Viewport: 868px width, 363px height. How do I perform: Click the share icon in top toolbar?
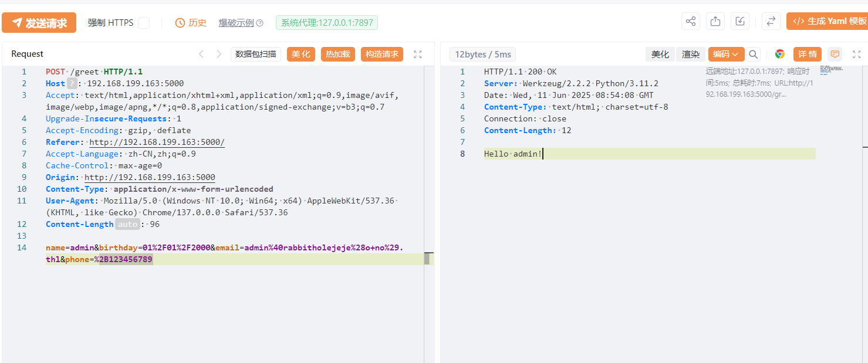pyautogui.click(x=691, y=22)
